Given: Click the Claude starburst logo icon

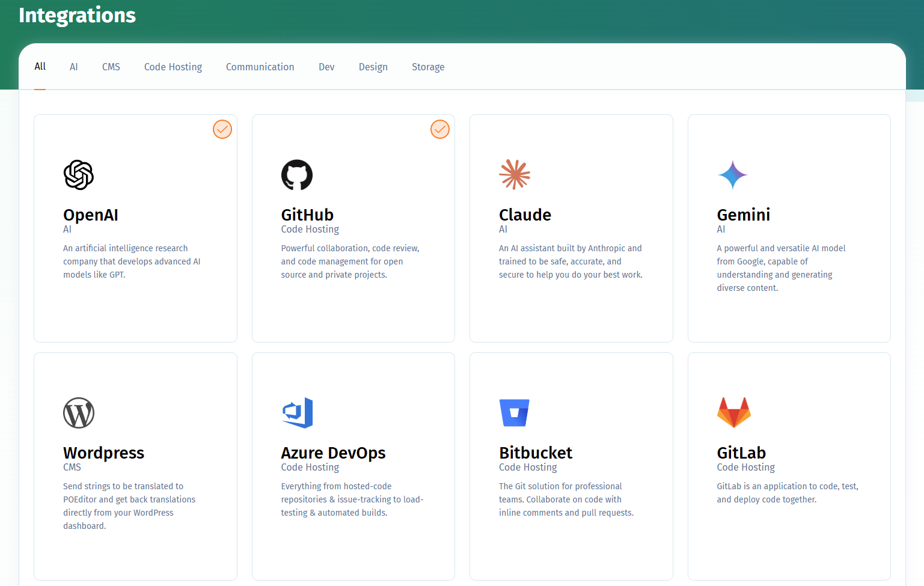Looking at the screenshot, I should coord(515,174).
